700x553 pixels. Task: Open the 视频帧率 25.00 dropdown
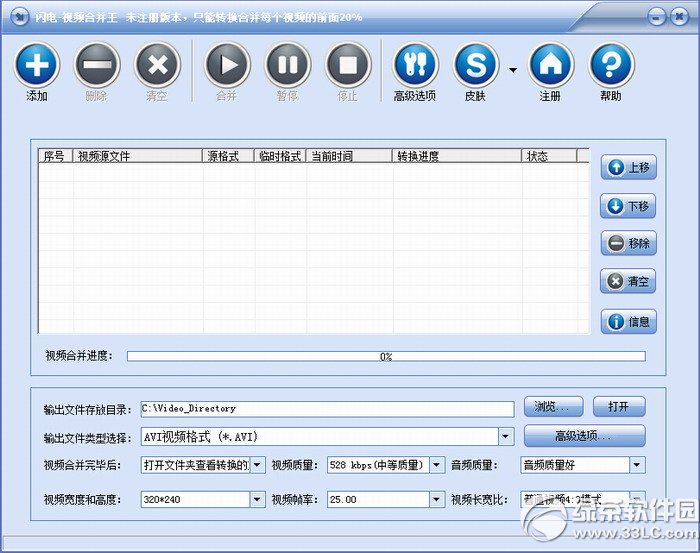[437, 499]
